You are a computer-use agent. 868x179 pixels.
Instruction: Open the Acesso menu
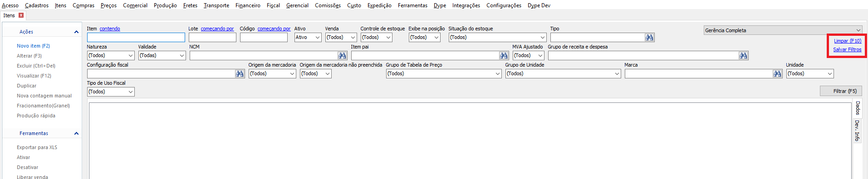point(10,5)
